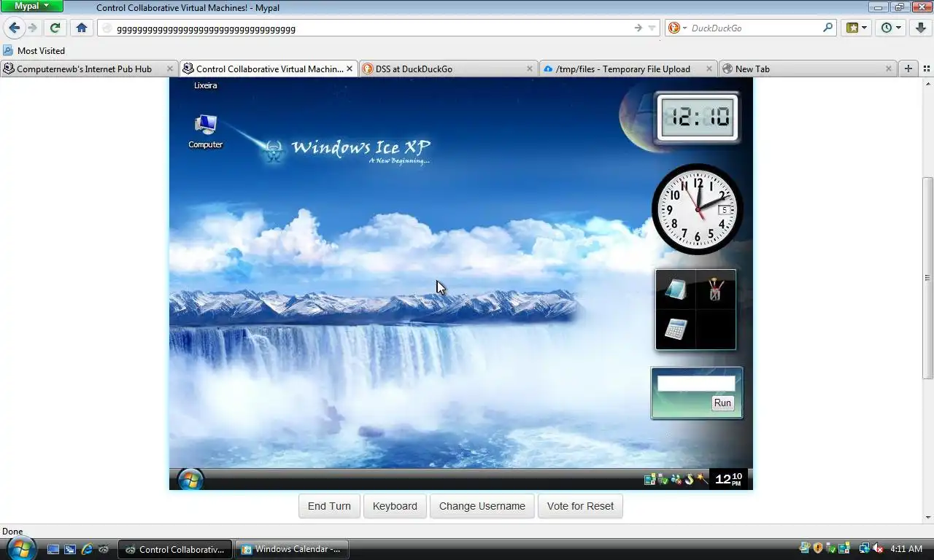This screenshot has width=934, height=560.
Task: Click the Run gadget text field
Action: 696,384
